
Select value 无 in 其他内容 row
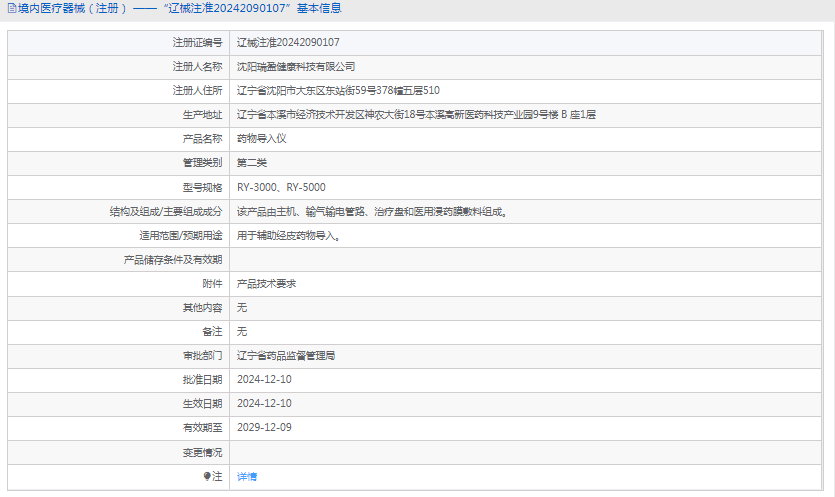pyautogui.click(x=242, y=308)
